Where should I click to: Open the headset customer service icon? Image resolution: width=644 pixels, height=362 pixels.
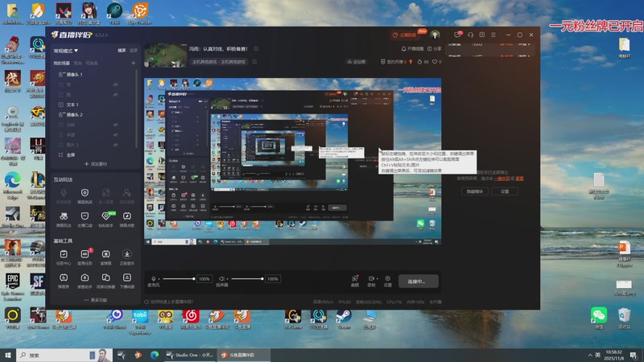click(x=470, y=35)
